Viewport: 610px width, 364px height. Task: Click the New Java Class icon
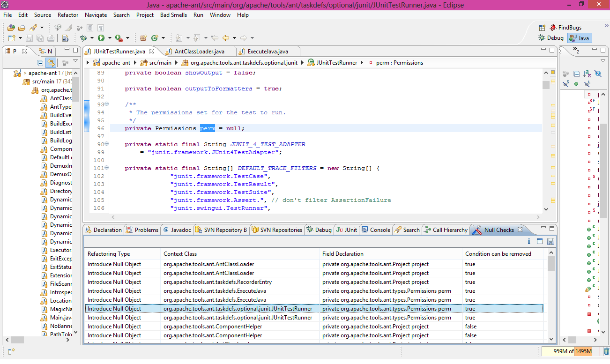tap(155, 38)
